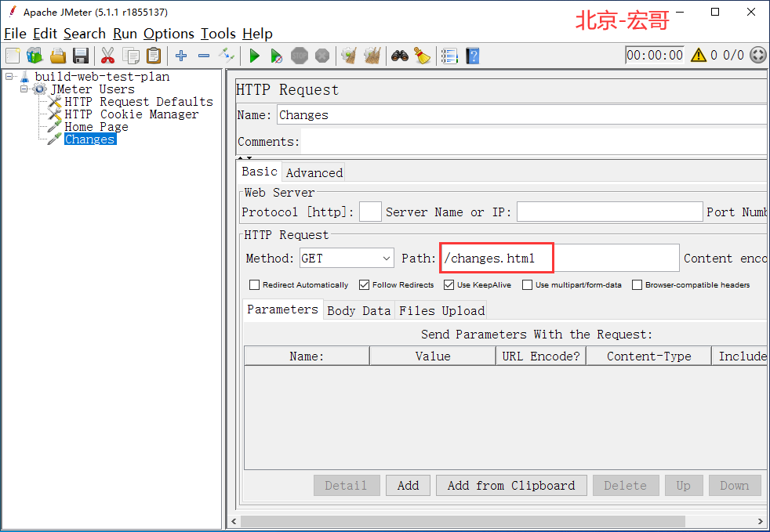Create a new test plan via toolbar
The height and width of the screenshot is (532, 770).
click(13, 56)
